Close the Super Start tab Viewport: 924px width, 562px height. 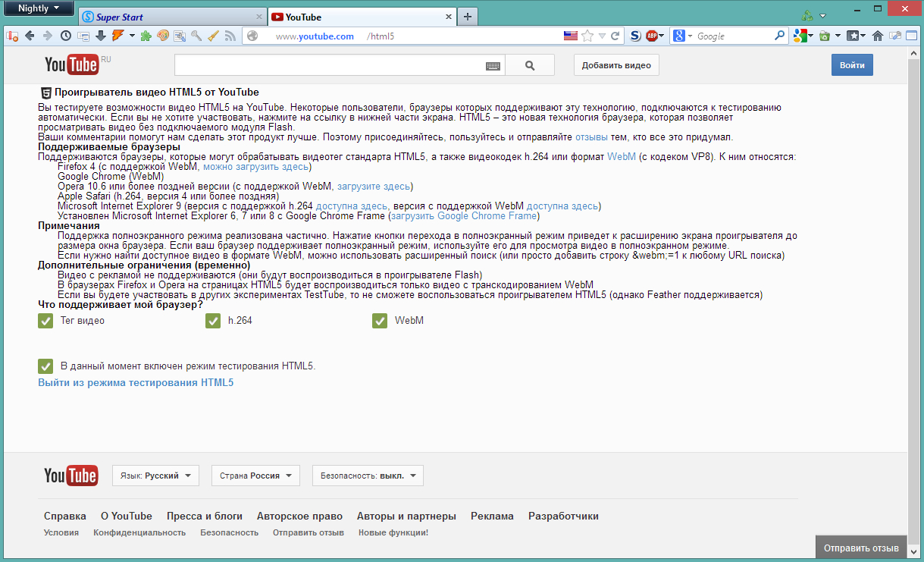pyautogui.click(x=258, y=17)
